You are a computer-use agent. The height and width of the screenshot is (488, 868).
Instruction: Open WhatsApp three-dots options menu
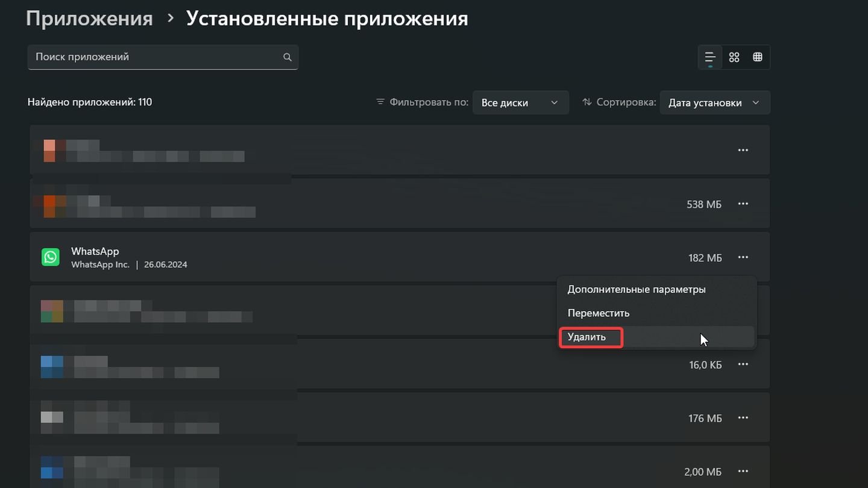pyautogui.click(x=743, y=257)
